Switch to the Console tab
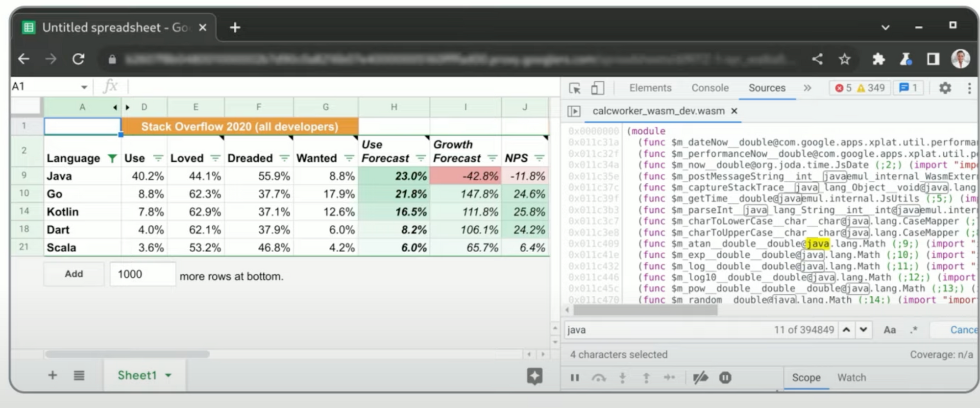This screenshot has width=980, height=408. click(x=710, y=88)
